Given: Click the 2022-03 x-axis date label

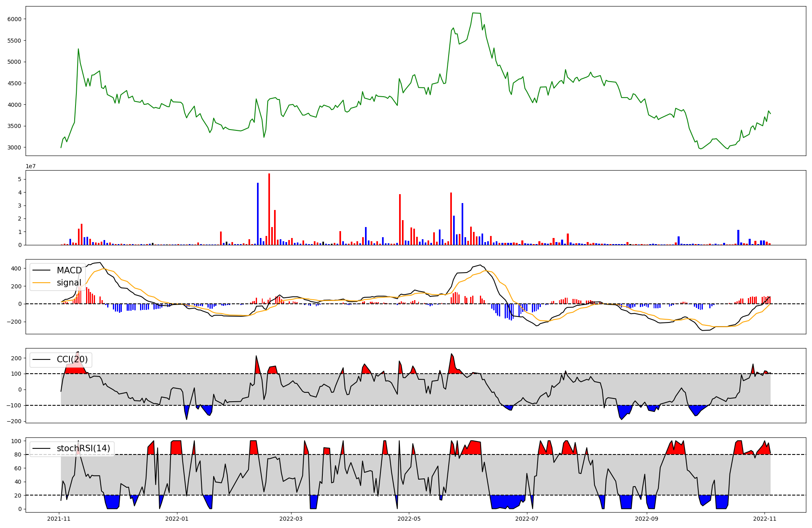Looking at the screenshot, I should pos(291,519).
